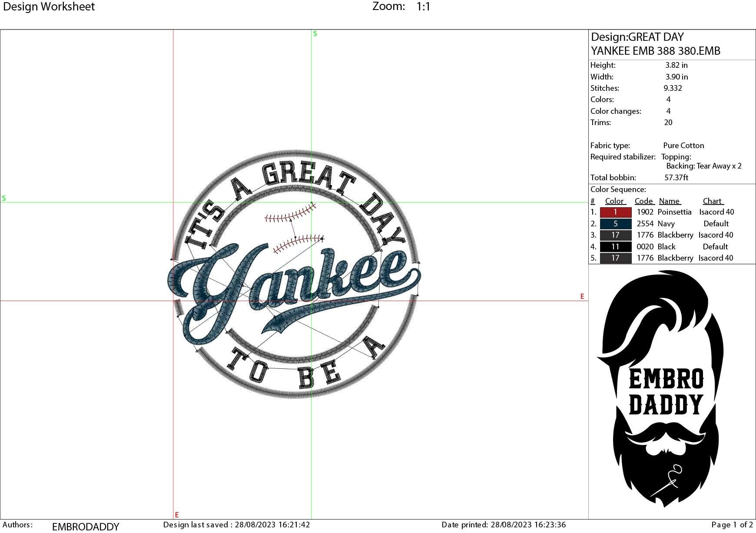This screenshot has height=533, width=756.
Task: Click the Chart column header
Action: tap(713, 201)
